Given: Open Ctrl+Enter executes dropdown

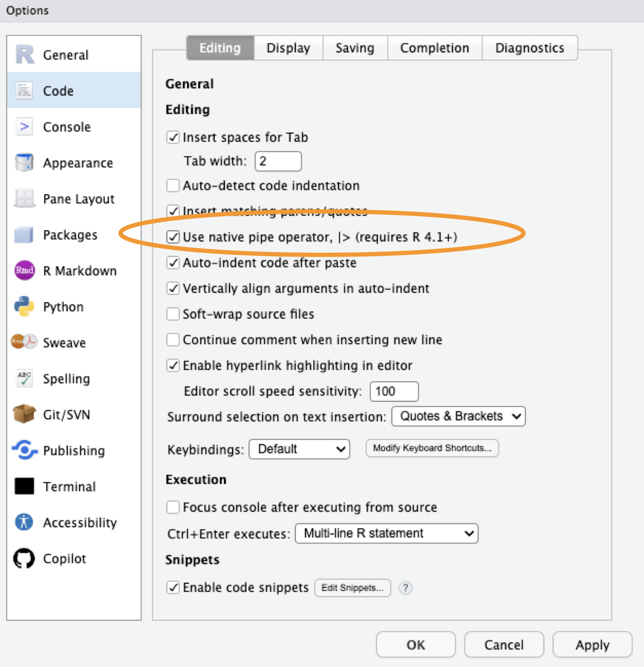Looking at the screenshot, I should click(x=386, y=533).
